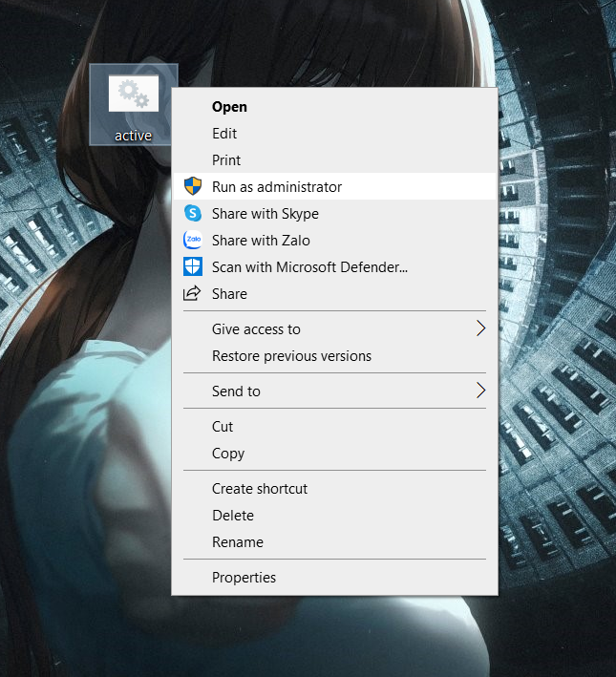Scan with Microsoft Defender

(x=335, y=266)
